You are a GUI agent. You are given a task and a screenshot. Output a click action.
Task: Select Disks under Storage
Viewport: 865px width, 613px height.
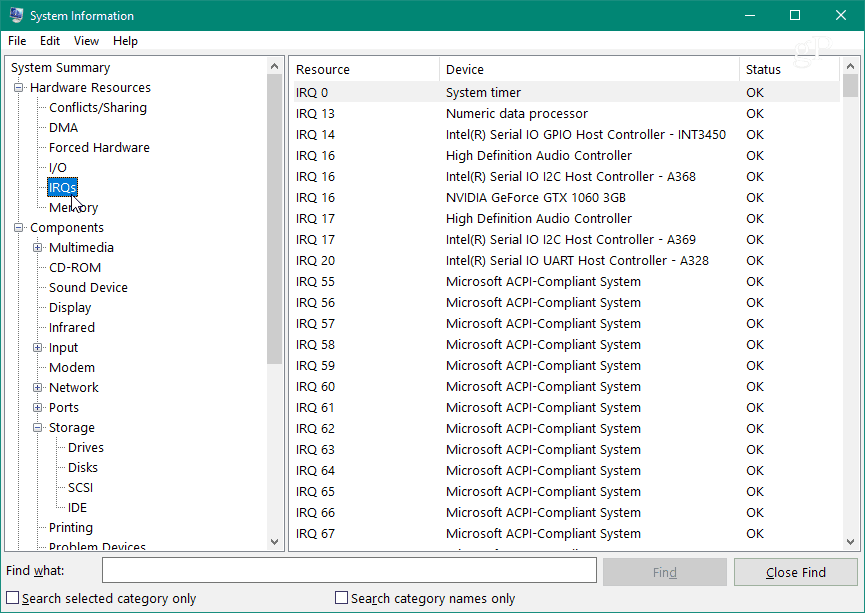[83, 467]
